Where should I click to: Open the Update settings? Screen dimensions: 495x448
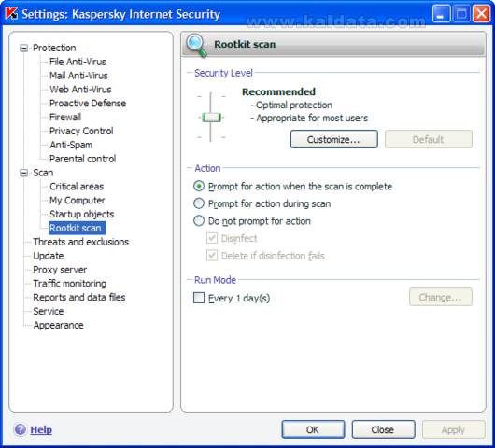click(x=49, y=256)
